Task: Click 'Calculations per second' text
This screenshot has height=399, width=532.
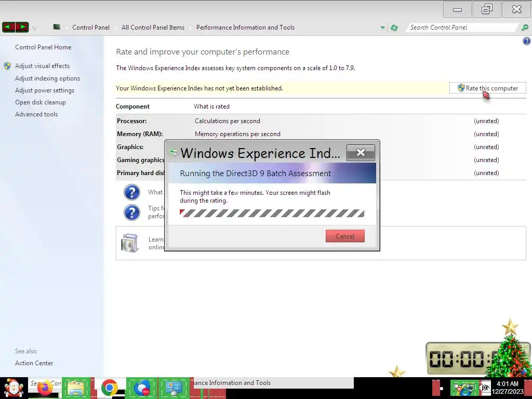Action: 228,121
